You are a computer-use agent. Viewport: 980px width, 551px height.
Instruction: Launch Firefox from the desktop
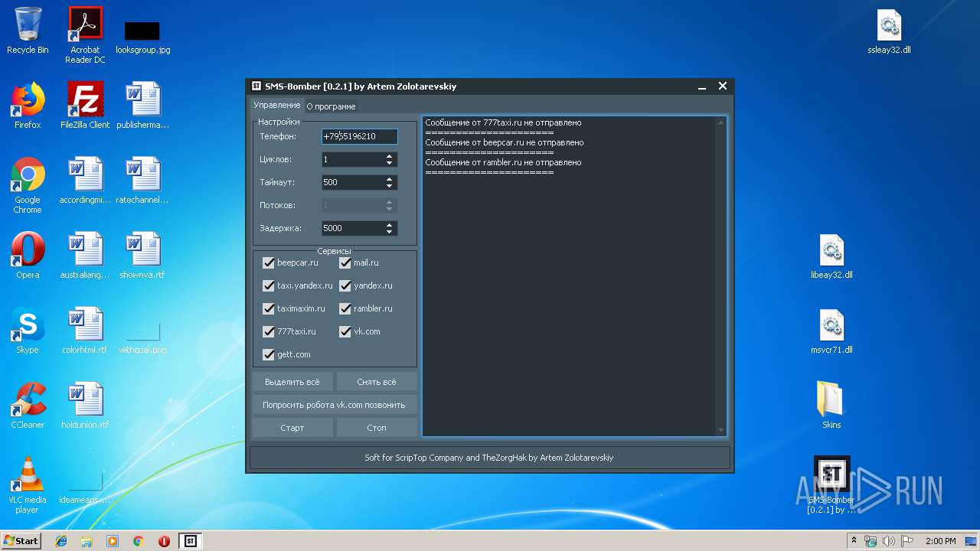(28, 106)
